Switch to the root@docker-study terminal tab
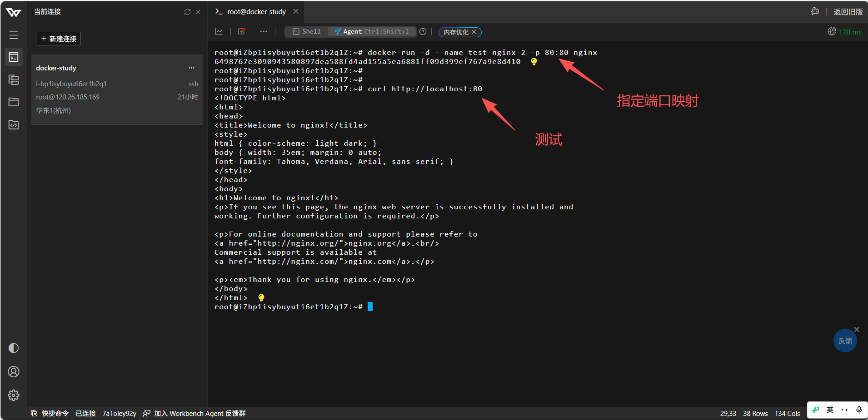Image resolution: width=868 pixels, height=420 pixels. [256, 12]
